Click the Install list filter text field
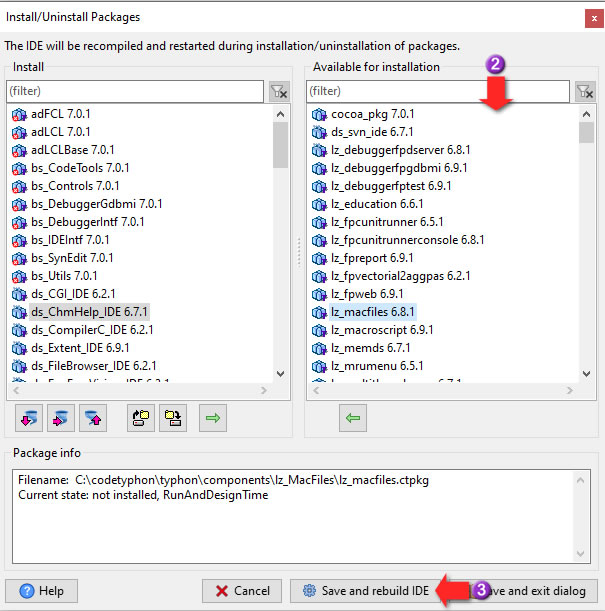 135,91
